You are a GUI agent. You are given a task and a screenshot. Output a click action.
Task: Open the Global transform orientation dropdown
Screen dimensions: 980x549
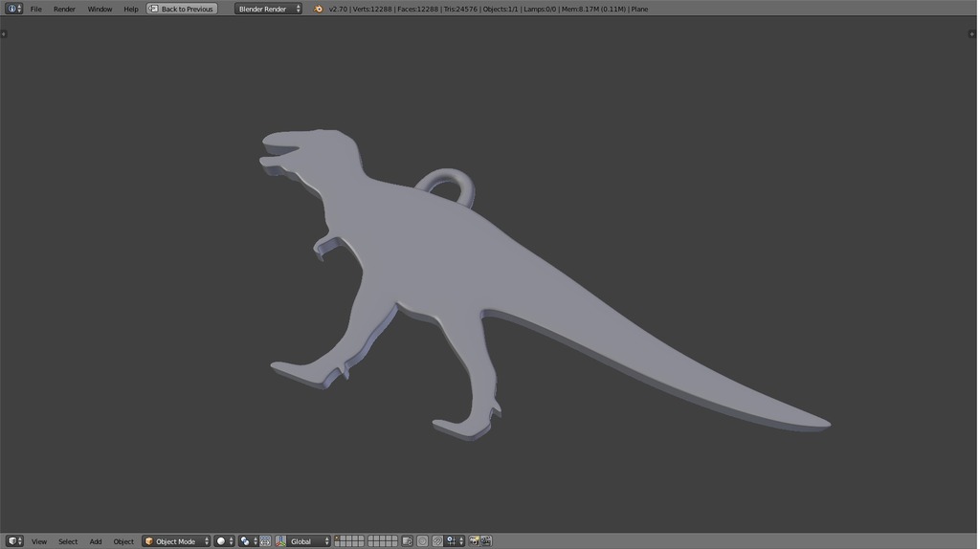(309, 541)
